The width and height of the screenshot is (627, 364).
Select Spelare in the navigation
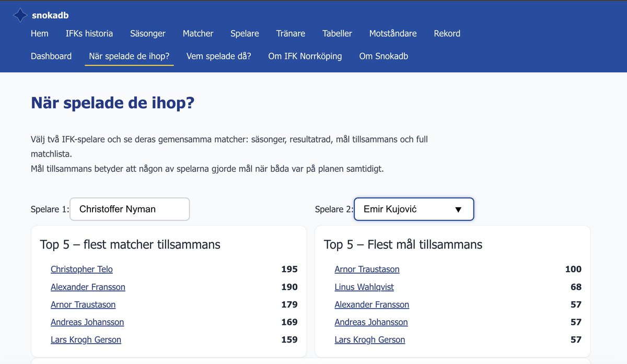245,33
